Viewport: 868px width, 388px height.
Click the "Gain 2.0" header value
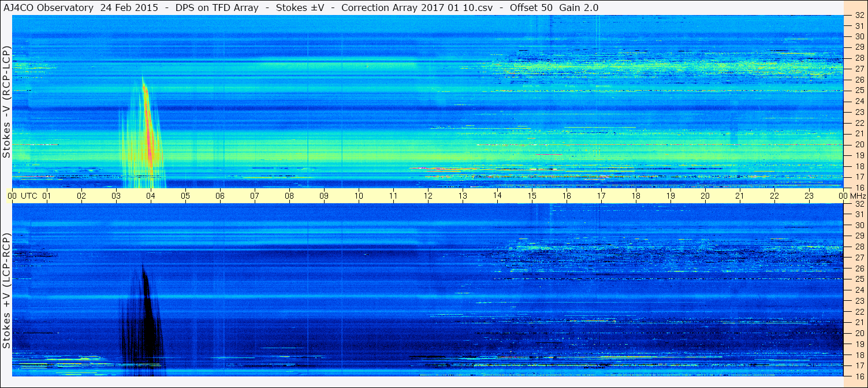579,8
